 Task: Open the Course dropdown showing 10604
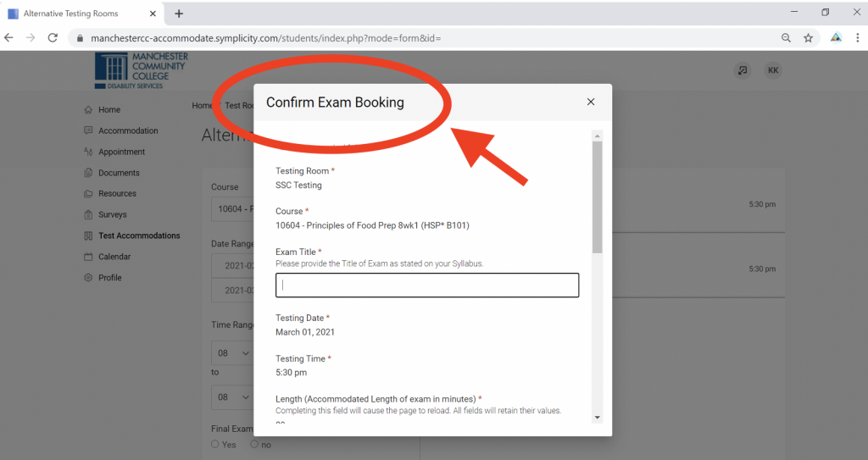point(232,209)
